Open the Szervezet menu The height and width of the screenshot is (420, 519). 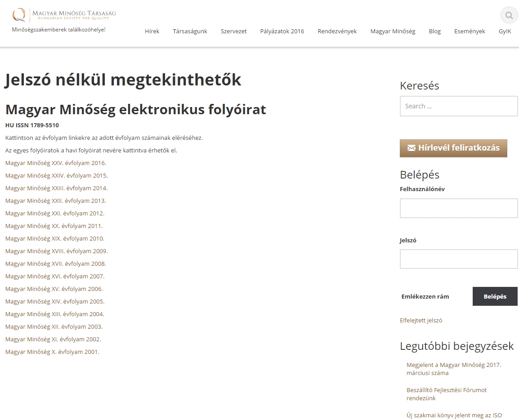coord(234,31)
